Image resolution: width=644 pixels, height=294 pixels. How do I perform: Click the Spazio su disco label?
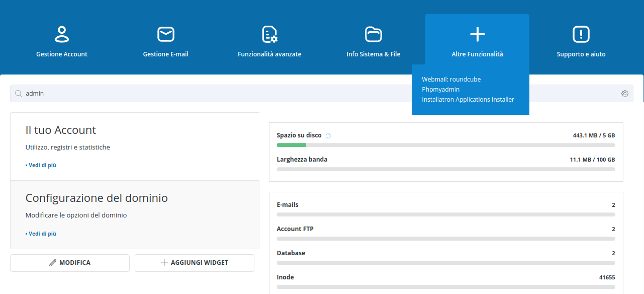[x=299, y=135]
